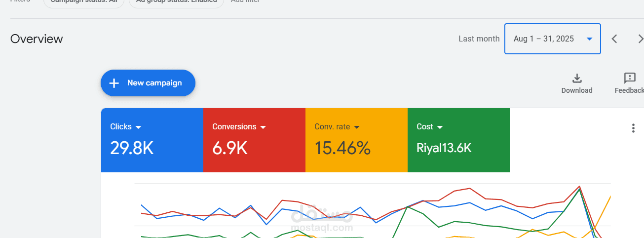The image size is (644, 238).
Task: Select the red Conversions 6.9K tile
Action: coord(254,140)
